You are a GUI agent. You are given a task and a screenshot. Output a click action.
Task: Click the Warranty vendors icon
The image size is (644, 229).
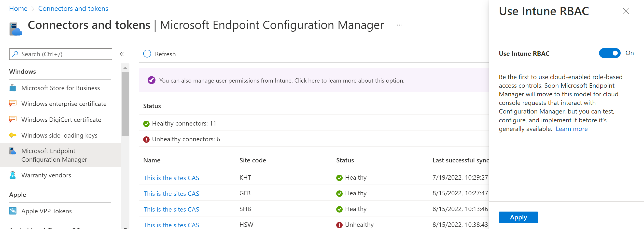click(x=13, y=175)
